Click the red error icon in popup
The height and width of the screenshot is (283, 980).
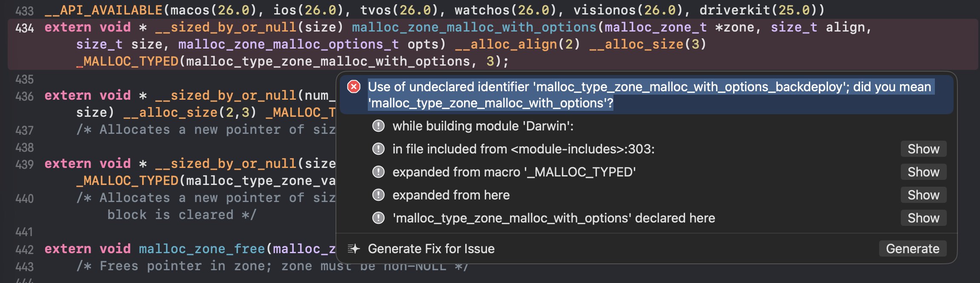pos(354,87)
